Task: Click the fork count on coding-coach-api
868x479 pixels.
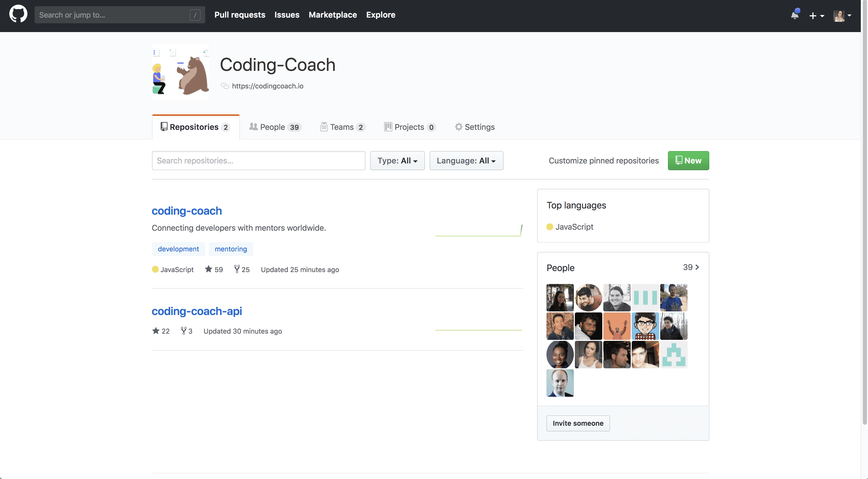Action: (x=186, y=331)
